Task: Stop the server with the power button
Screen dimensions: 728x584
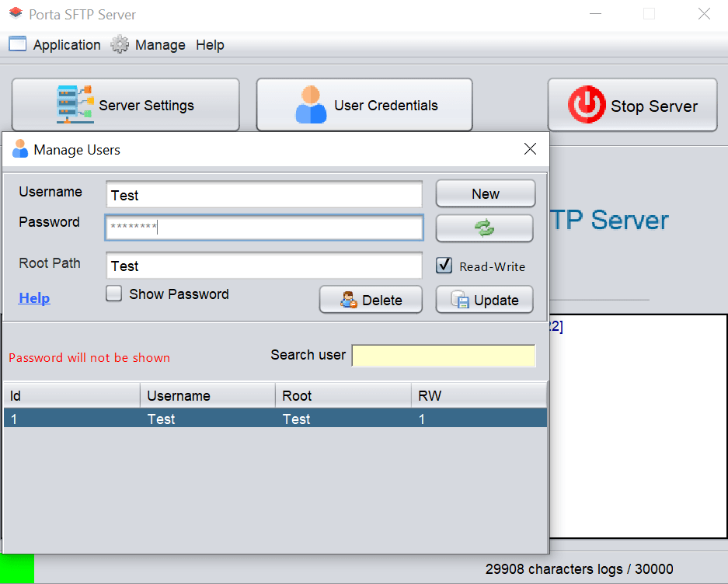Action: point(632,105)
